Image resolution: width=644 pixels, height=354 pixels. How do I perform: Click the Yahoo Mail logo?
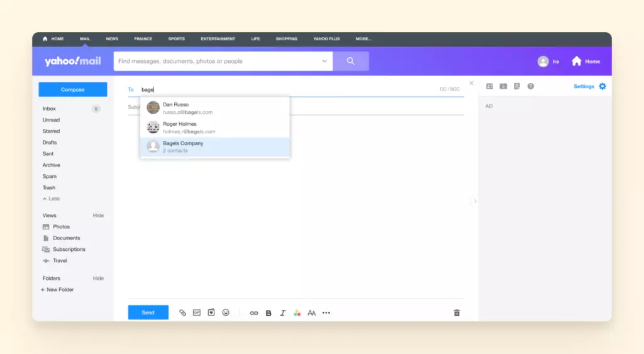73,61
